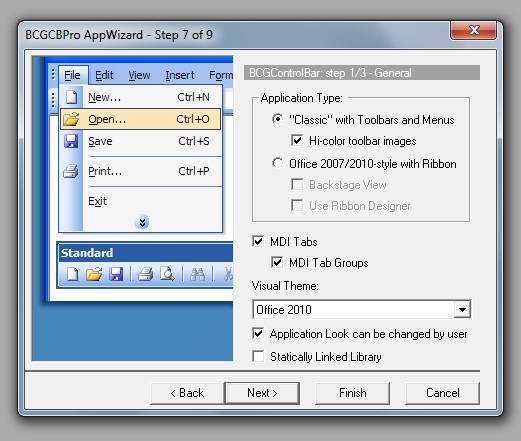521x441 pixels.
Task: Open the Visual Theme dropdown arrow
Action: [x=462, y=310]
